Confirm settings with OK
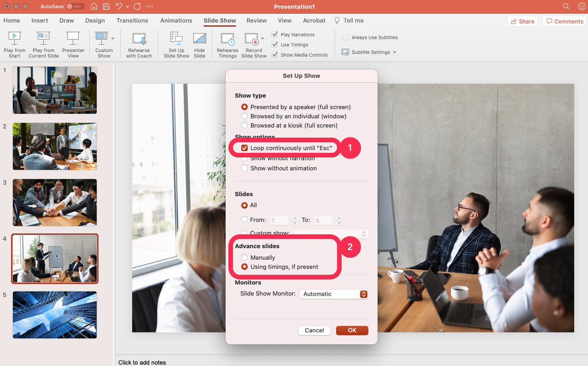This screenshot has width=588, height=366. pyautogui.click(x=352, y=330)
